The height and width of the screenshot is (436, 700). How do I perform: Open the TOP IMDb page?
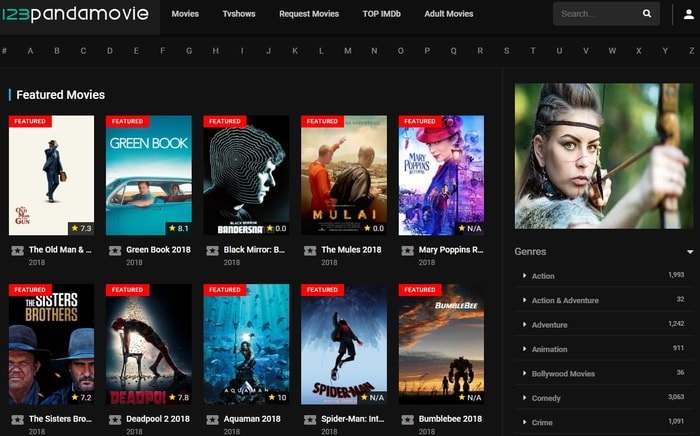(x=382, y=14)
